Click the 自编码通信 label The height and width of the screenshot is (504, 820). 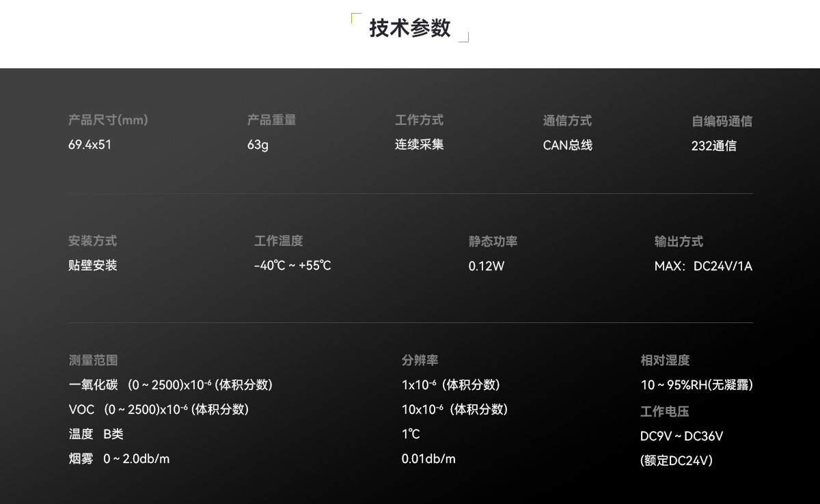722,122
